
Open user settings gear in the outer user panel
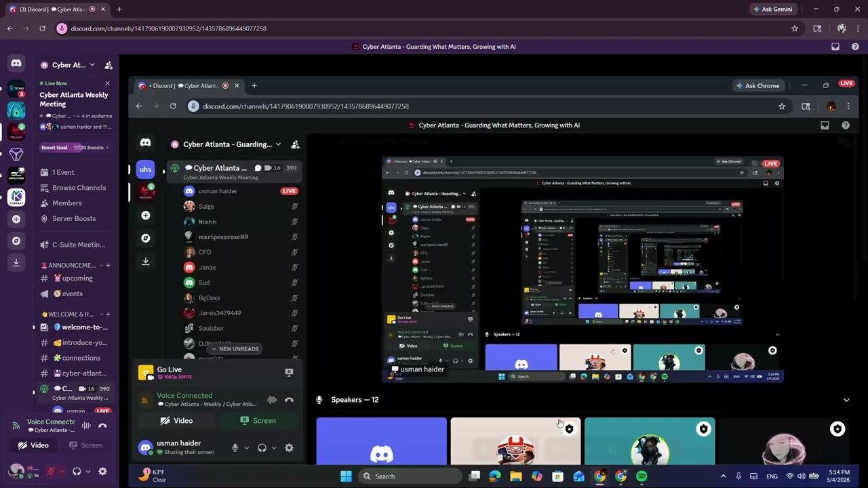coord(102,471)
